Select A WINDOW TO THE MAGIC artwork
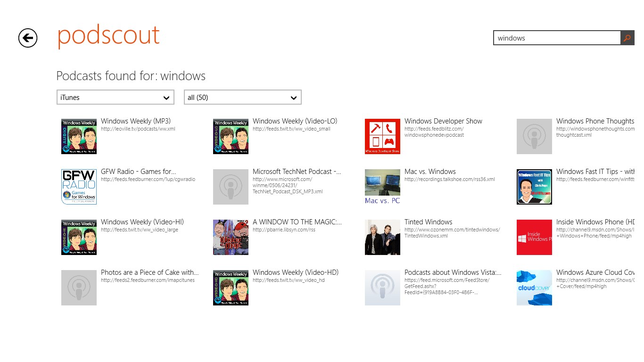This screenshot has width=644, height=362. (231, 237)
